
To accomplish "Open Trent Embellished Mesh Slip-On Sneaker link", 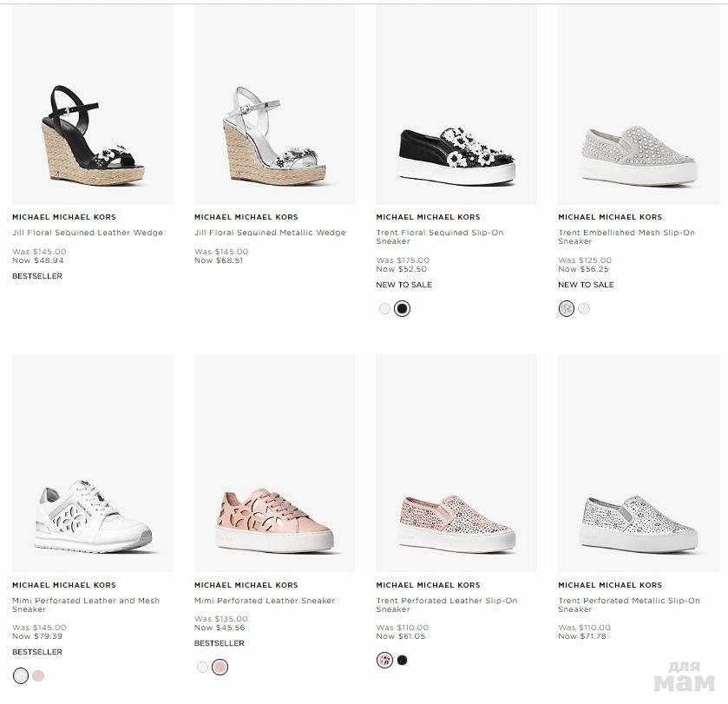I will coord(626,237).
